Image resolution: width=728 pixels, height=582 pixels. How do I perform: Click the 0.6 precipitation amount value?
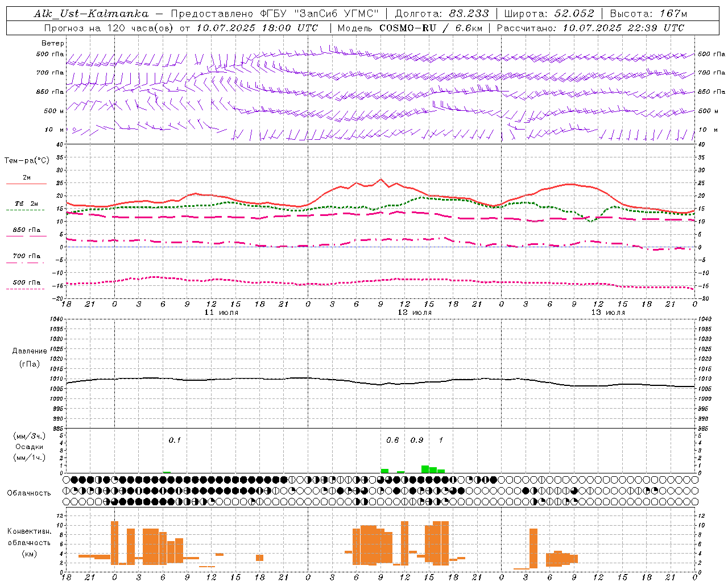[392, 440]
